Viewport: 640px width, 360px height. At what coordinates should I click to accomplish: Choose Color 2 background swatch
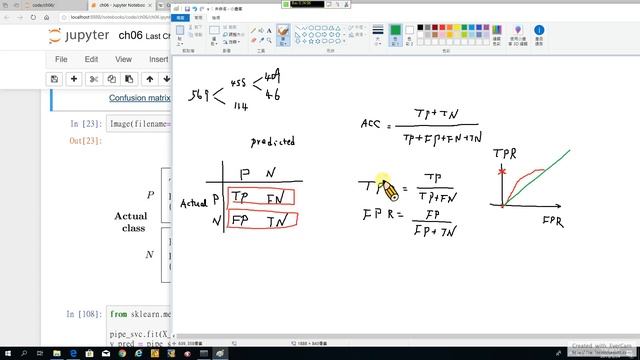(409, 35)
